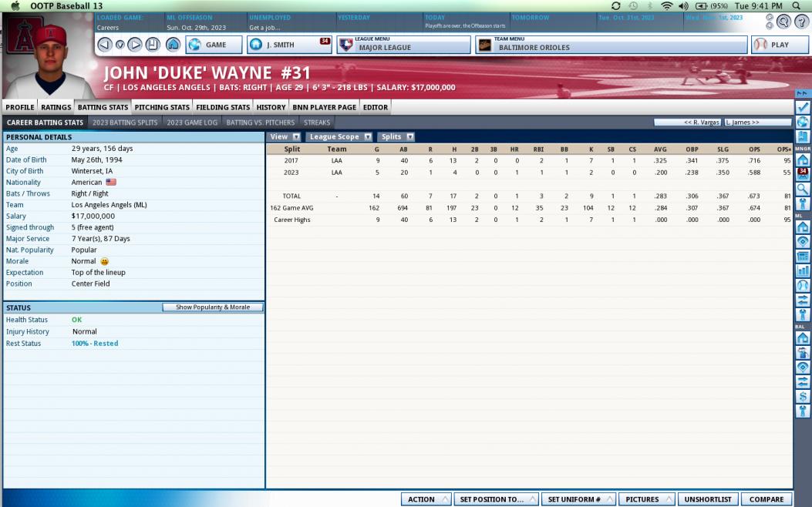Open Spotlight search in macOS menu bar
The height and width of the screenshot is (507, 812).
pyautogui.click(x=797, y=5)
